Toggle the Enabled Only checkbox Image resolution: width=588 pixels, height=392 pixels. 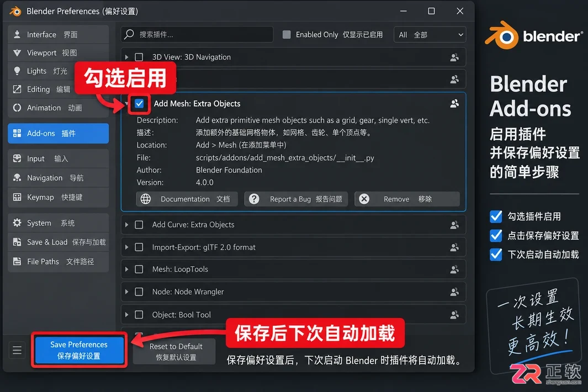point(287,35)
